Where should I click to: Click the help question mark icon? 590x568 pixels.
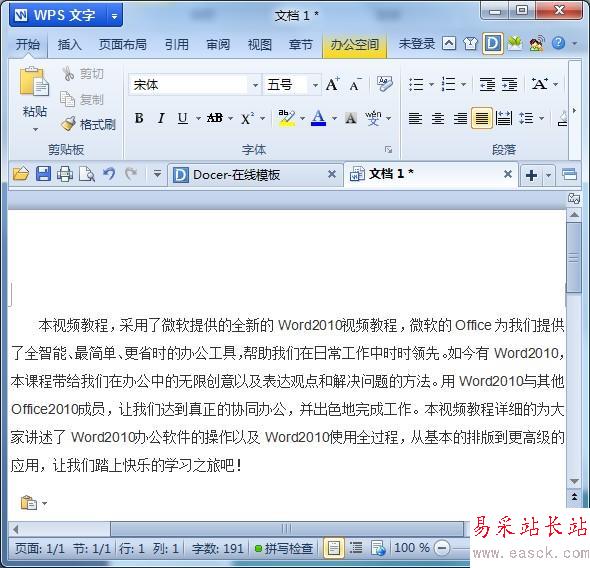pos(558,44)
